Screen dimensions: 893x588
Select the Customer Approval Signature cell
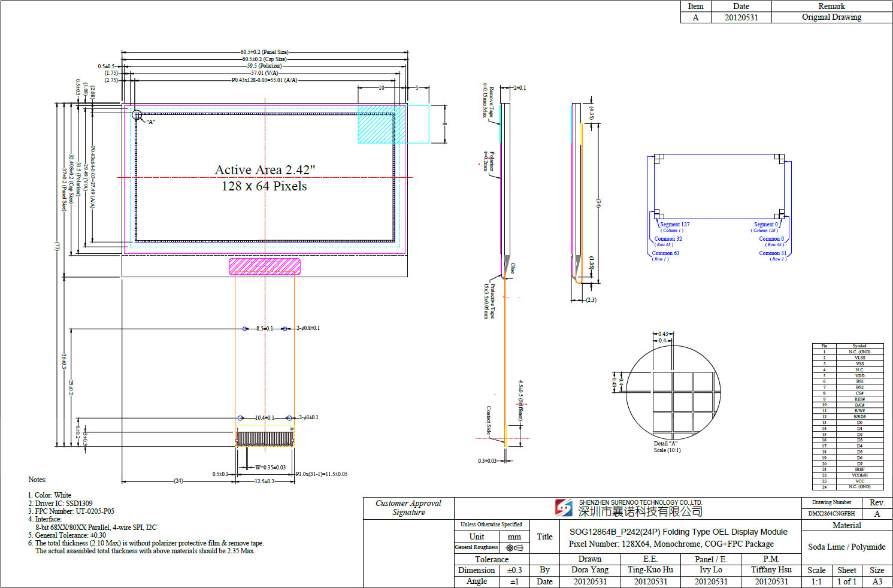408,508
